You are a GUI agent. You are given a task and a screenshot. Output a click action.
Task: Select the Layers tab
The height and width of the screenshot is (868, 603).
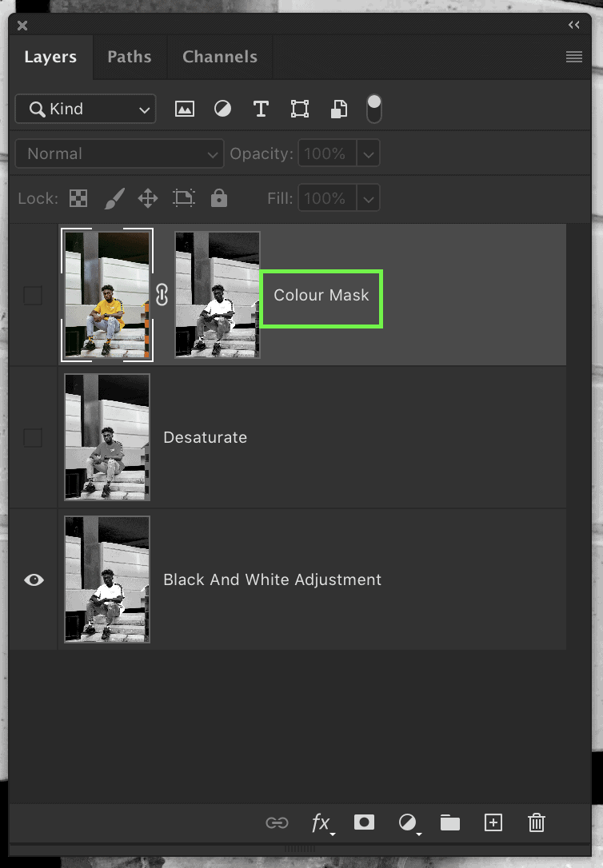point(50,57)
